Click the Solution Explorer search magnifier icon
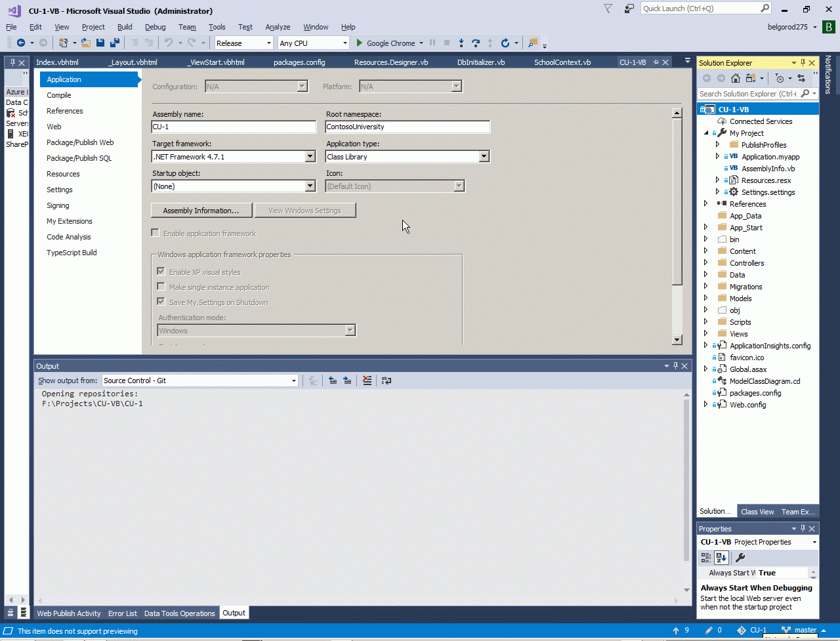The width and height of the screenshot is (840, 641). point(805,94)
